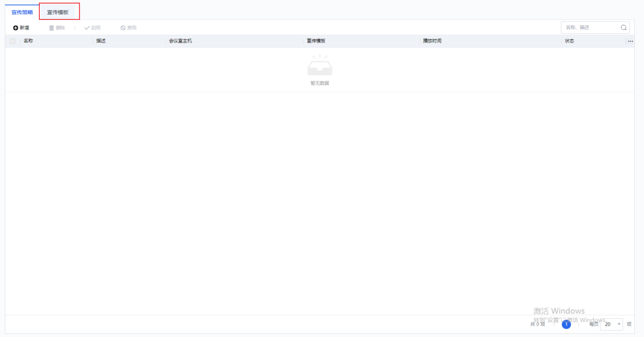Open the column settings ellipsis icon
Screen dimensions: 644x337
click(x=630, y=41)
